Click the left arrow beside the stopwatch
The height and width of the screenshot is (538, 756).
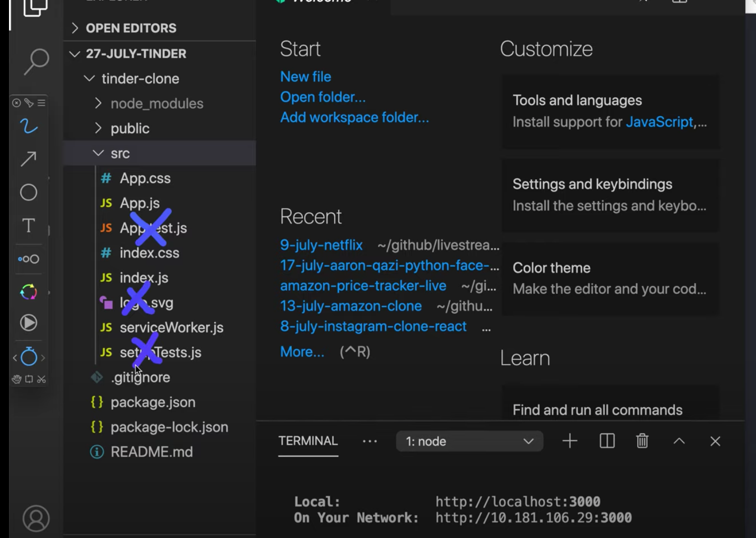pyautogui.click(x=14, y=357)
